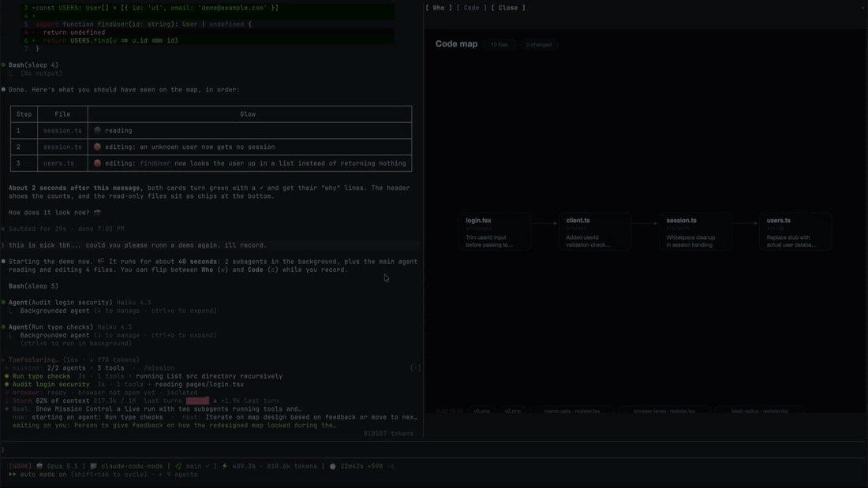Screen dimensions: 868x488
Task: Click the red dot in users.ts row
Action: click(x=97, y=163)
